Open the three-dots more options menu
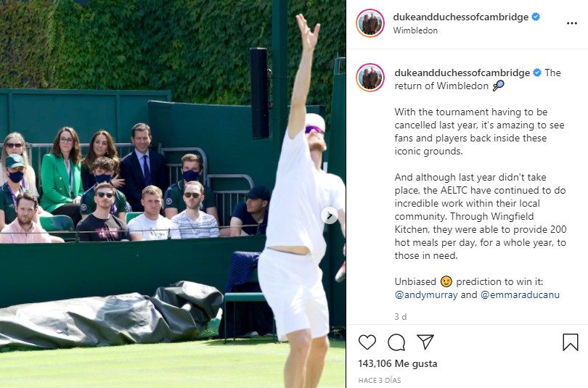 pyautogui.click(x=571, y=23)
